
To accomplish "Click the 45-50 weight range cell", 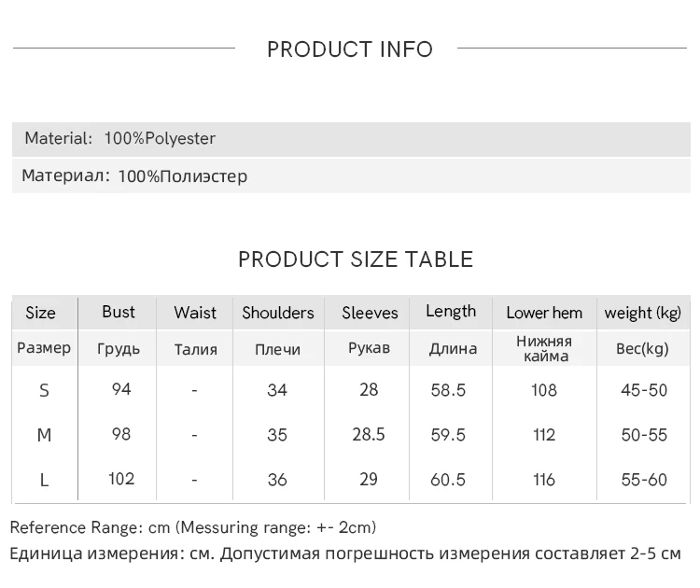I will pos(644,390).
